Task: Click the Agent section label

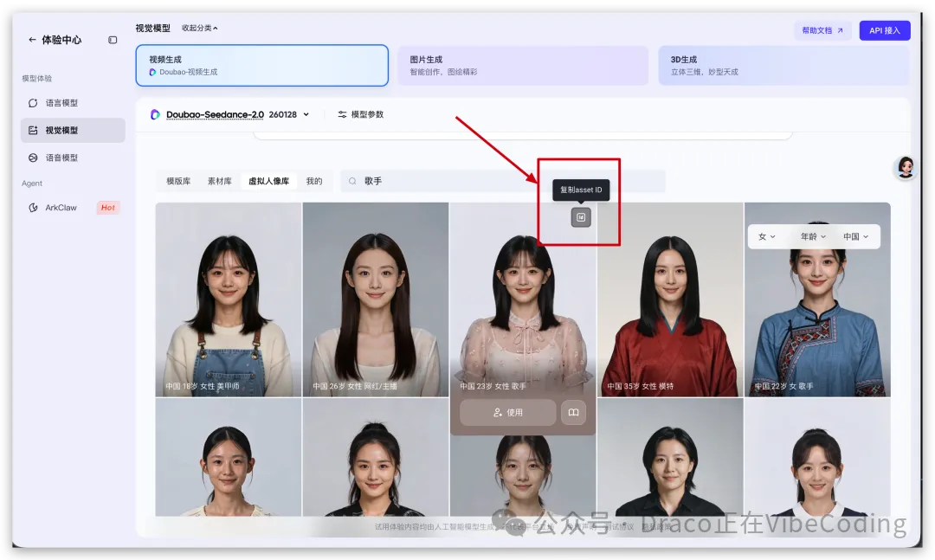Action: (32, 183)
